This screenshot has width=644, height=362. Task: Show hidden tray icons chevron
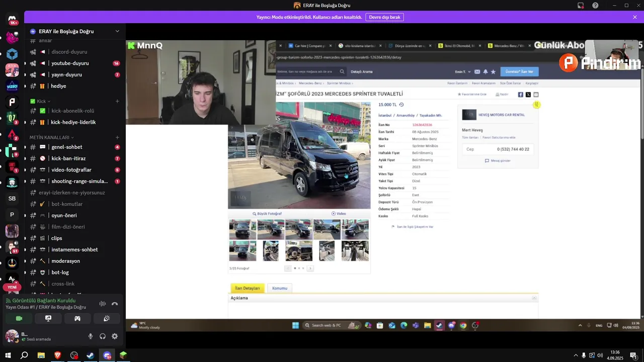click(x=576, y=355)
